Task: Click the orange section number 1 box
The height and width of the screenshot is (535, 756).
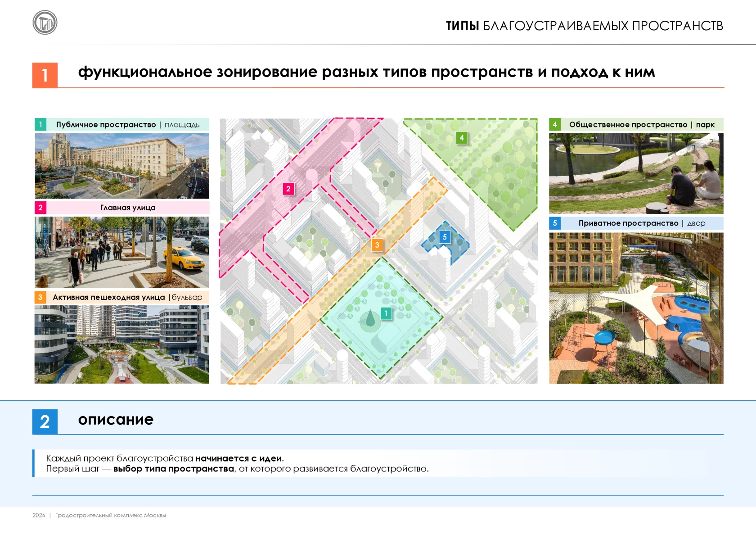Action: click(45, 75)
